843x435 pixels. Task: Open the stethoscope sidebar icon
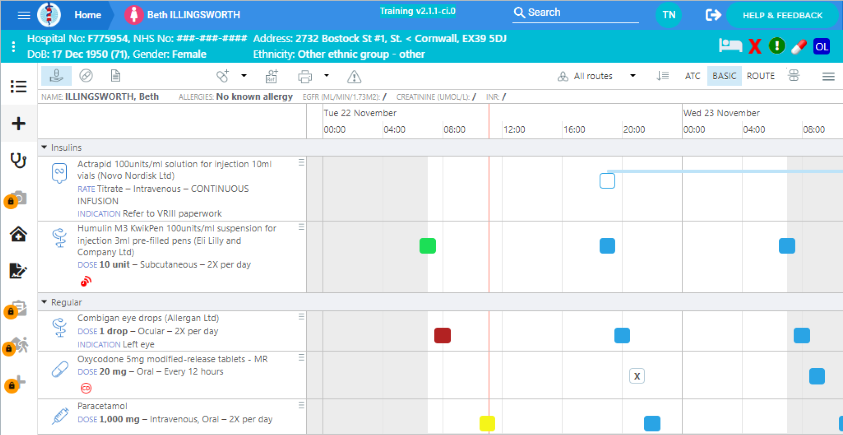pyautogui.click(x=19, y=160)
